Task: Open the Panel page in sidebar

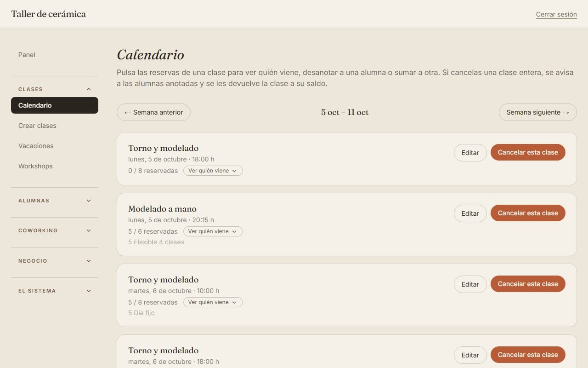Action: pyautogui.click(x=55, y=55)
